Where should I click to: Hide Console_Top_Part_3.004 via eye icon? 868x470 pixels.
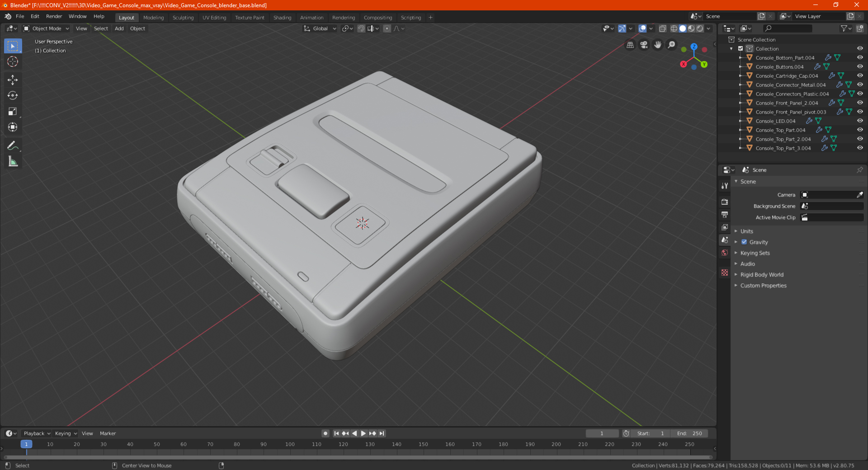coord(859,148)
